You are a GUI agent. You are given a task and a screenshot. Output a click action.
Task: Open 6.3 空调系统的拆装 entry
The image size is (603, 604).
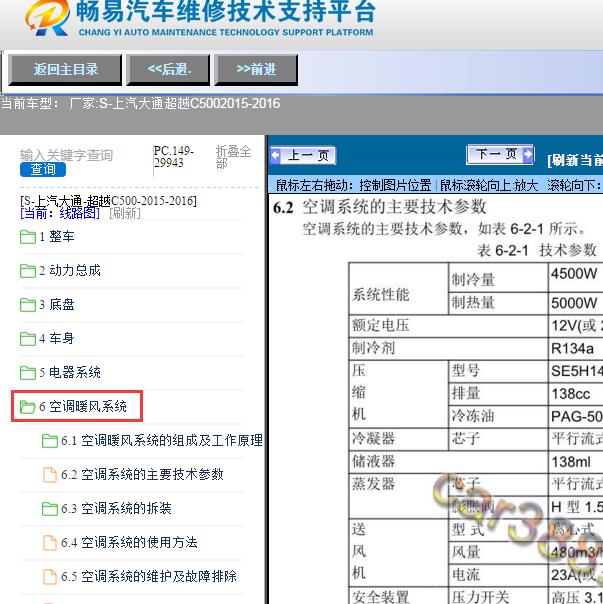point(116,508)
